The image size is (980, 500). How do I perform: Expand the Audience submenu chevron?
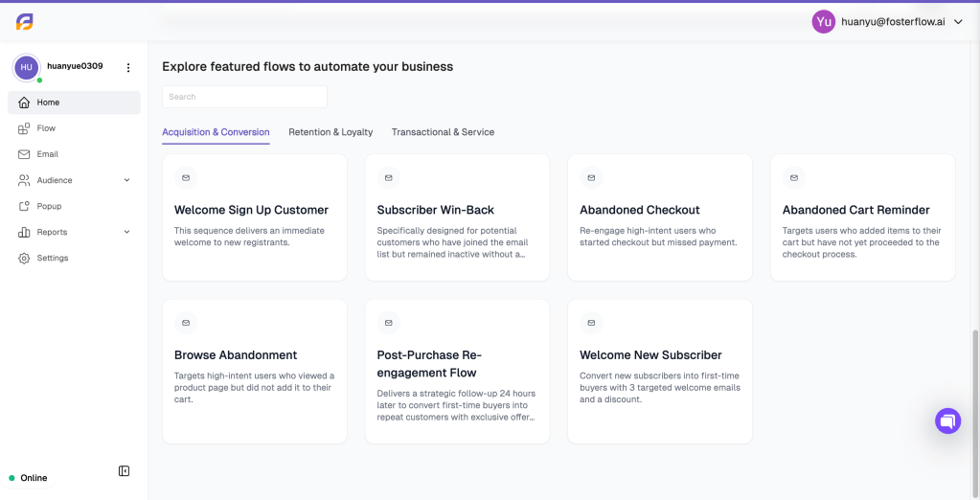pyautogui.click(x=126, y=180)
